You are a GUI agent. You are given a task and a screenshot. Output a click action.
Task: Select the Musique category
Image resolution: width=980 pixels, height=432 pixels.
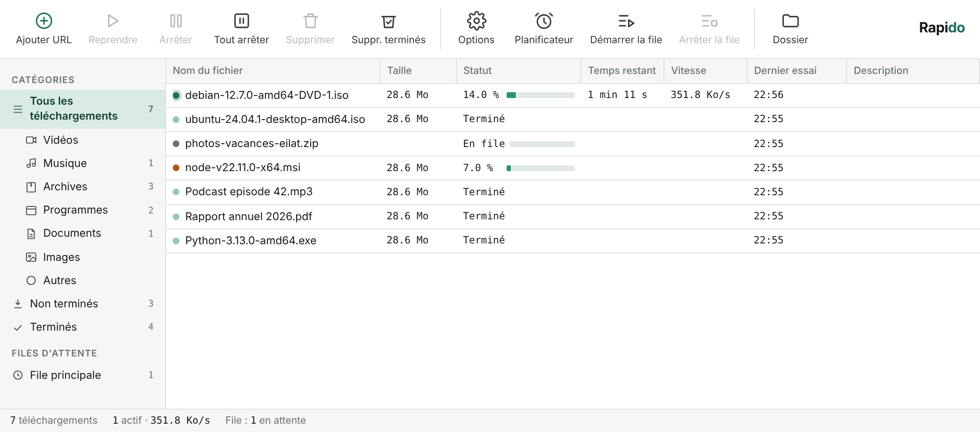pos(83,163)
